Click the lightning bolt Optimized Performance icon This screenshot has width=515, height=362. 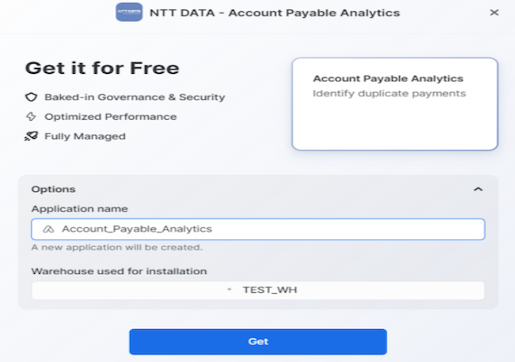click(x=31, y=116)
